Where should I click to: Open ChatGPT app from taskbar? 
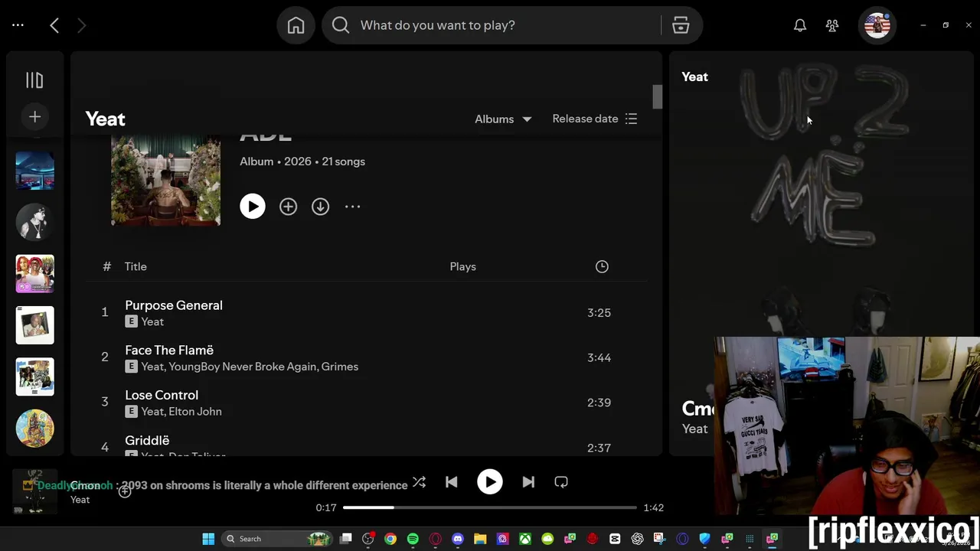pos(637,539)
